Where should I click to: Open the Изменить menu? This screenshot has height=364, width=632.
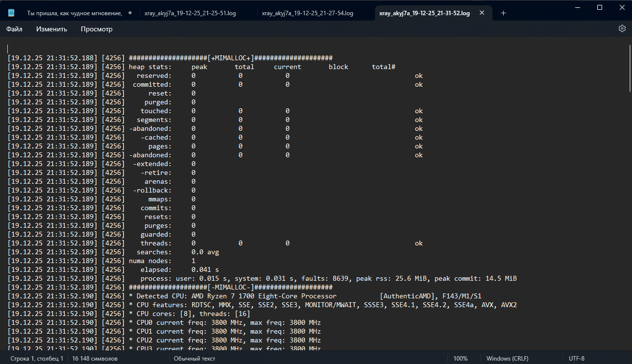point(51,29)
